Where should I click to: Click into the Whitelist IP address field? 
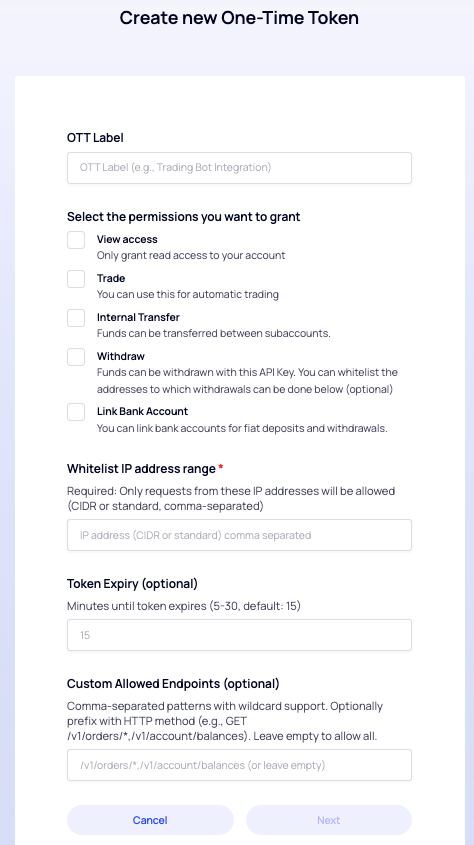coord(239,535)
